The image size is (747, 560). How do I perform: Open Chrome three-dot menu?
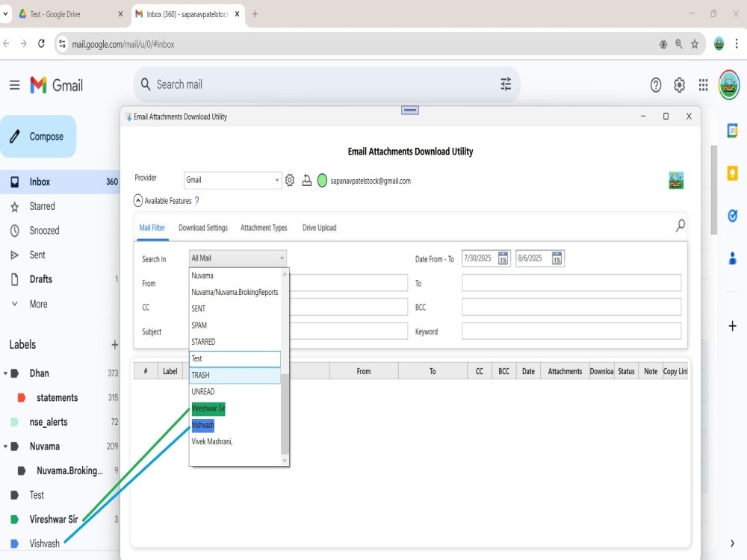(x=737, y=44)
